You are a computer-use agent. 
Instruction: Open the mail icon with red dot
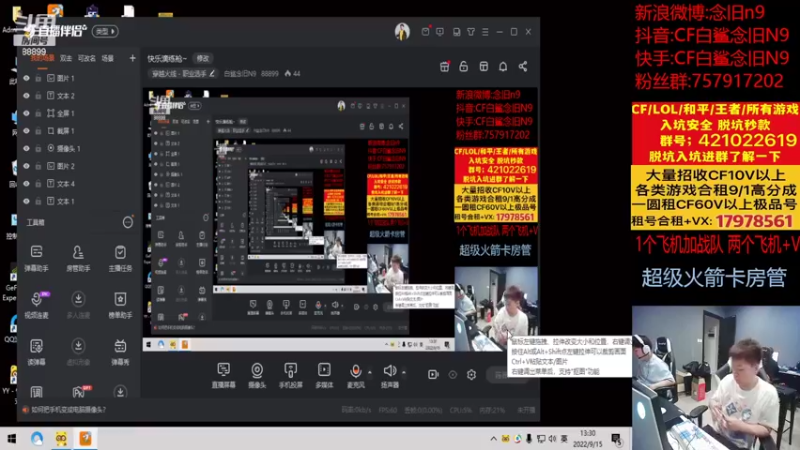coord(426,31)
